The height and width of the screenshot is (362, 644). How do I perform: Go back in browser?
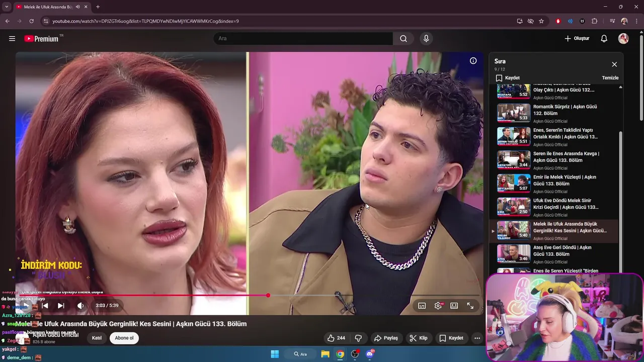7,21
